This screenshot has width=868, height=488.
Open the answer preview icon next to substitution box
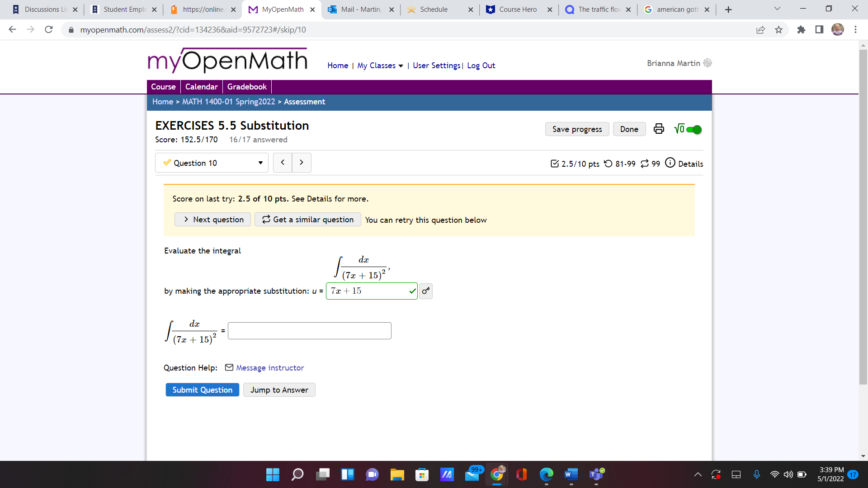(x=425, y=291)
